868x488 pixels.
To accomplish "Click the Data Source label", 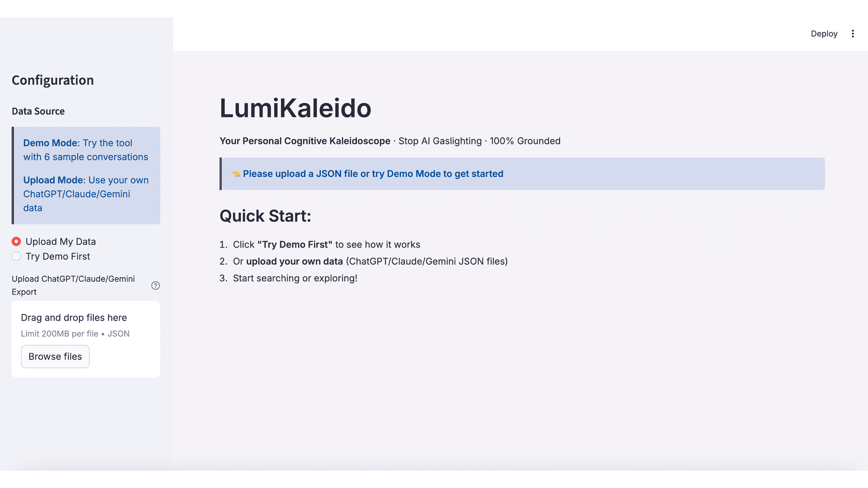I will coord(38,111).
